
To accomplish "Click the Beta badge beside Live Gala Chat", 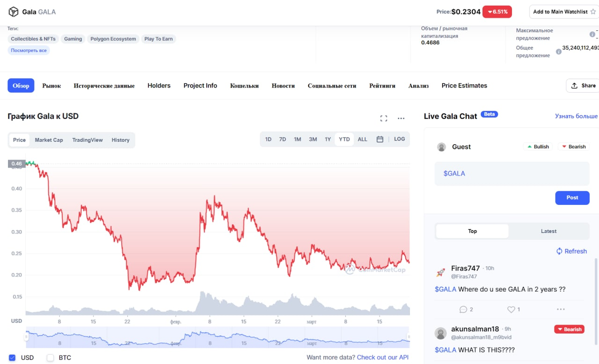I will coord(489,114).
